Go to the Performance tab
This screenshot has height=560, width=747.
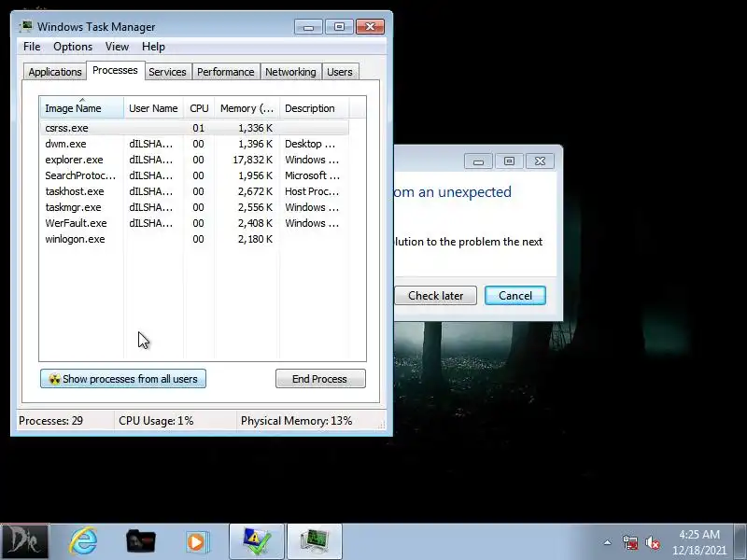226,72
